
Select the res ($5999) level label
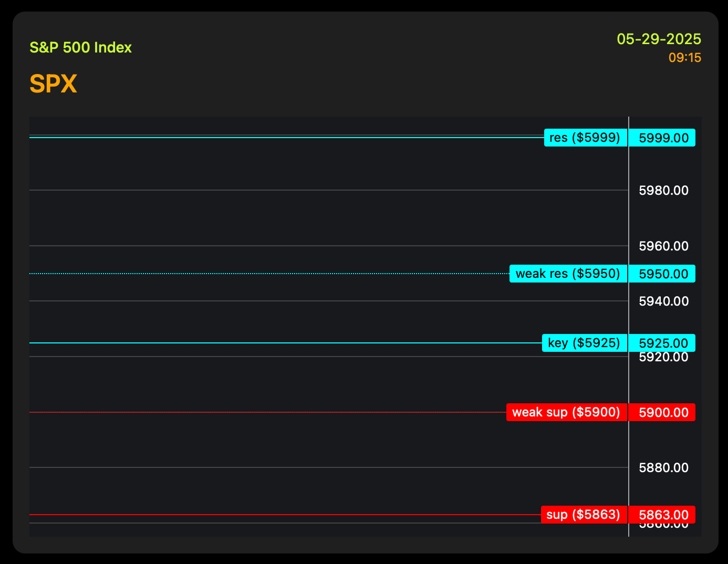click(x=586, y=138)
